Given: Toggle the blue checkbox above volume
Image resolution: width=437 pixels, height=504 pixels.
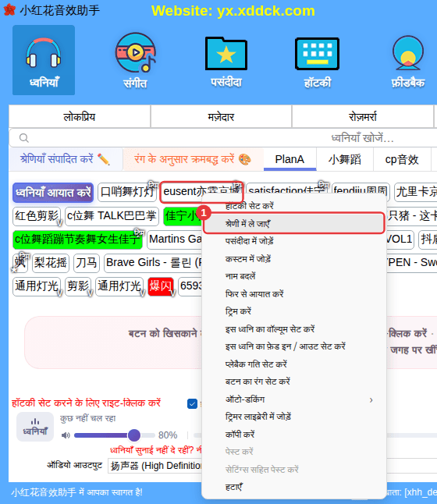Looking at the screenshot, I should 192,403.
